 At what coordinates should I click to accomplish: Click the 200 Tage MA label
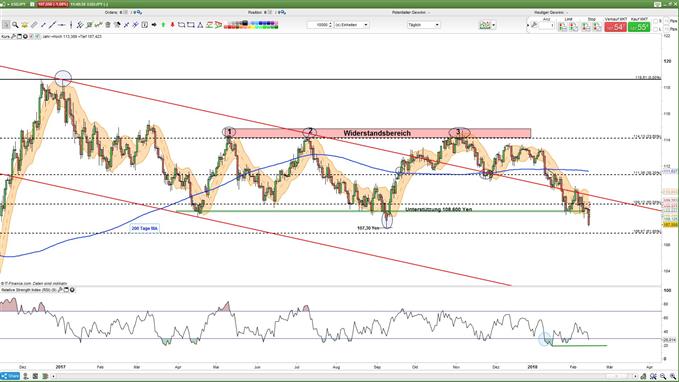tap(145, 228)
